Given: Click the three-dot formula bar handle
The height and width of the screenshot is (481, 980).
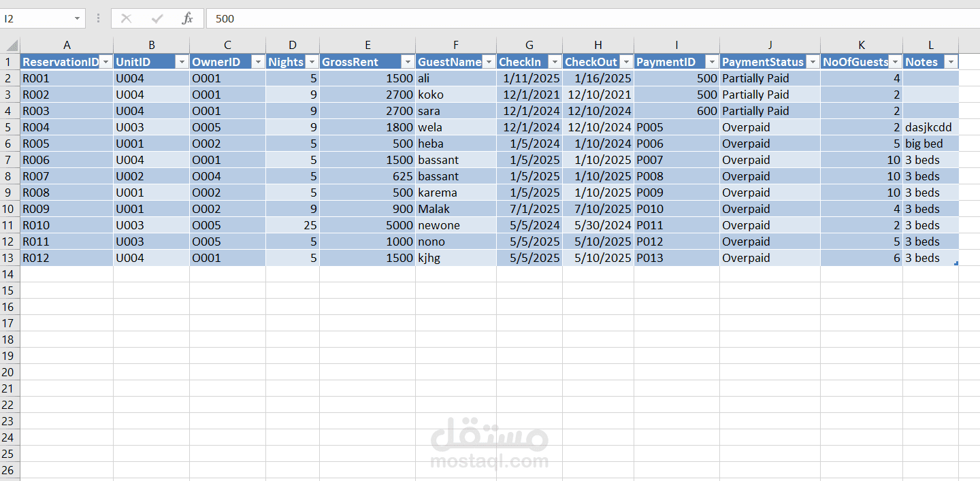Looking at the screenshot, I should click(99, 18).
